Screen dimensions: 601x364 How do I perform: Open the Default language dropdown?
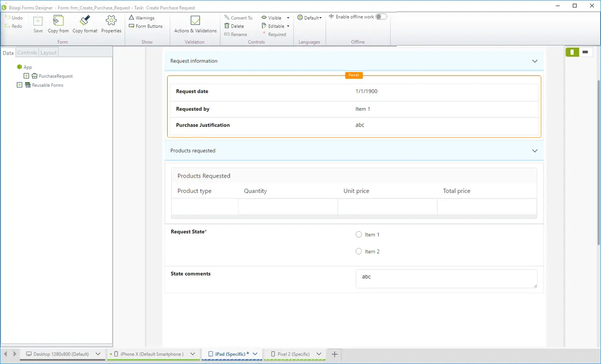310,18
